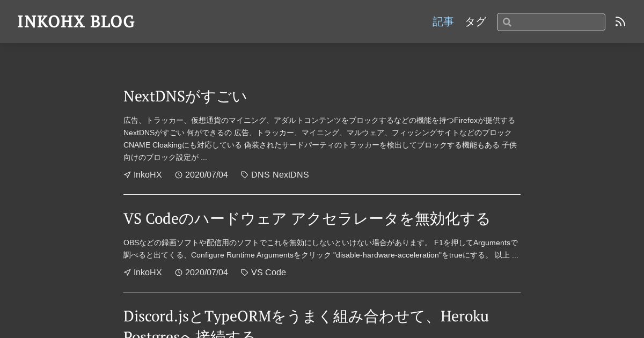Go to INKOHX BLOG home
This screenshot has height=338, width=644.
tap(76, 21)
